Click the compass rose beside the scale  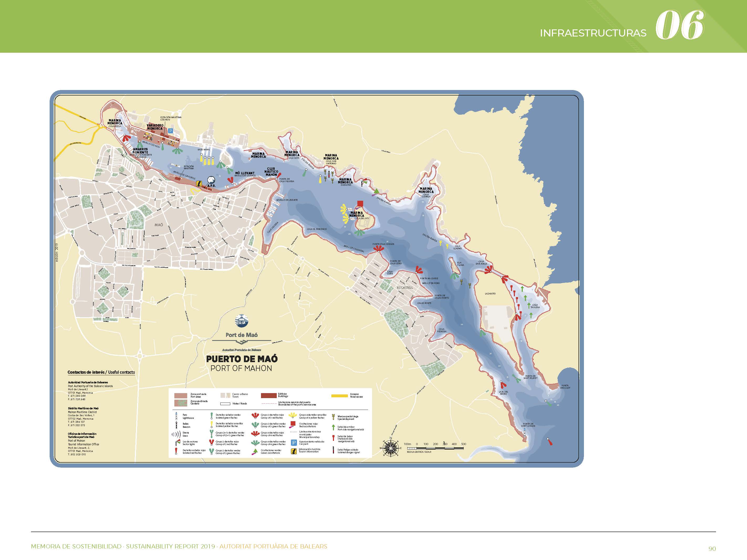click(x=391, y=448)
